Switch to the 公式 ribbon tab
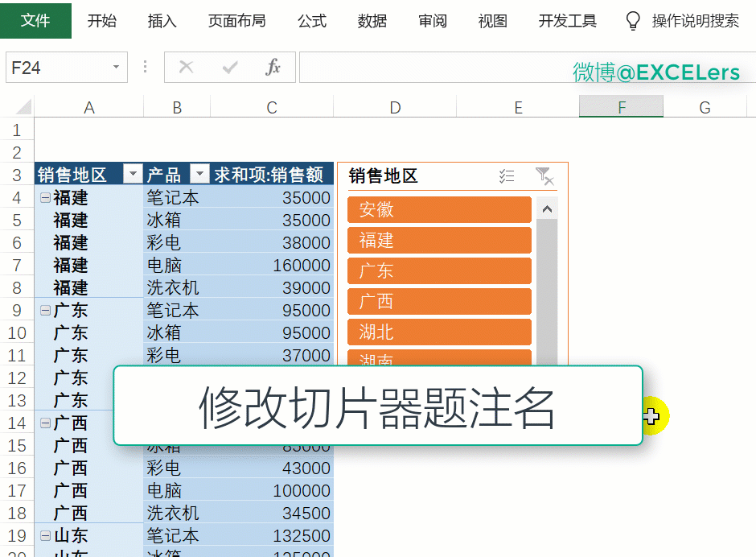 pos(312,21)
